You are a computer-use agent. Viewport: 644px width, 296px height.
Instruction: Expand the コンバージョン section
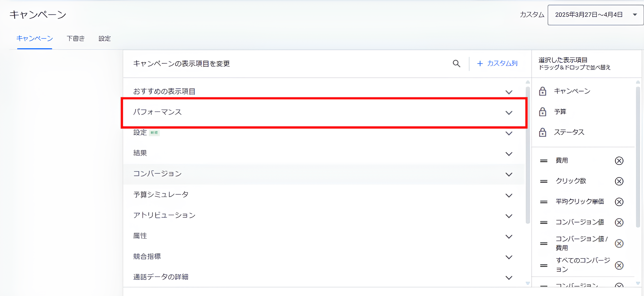[509, 174]
